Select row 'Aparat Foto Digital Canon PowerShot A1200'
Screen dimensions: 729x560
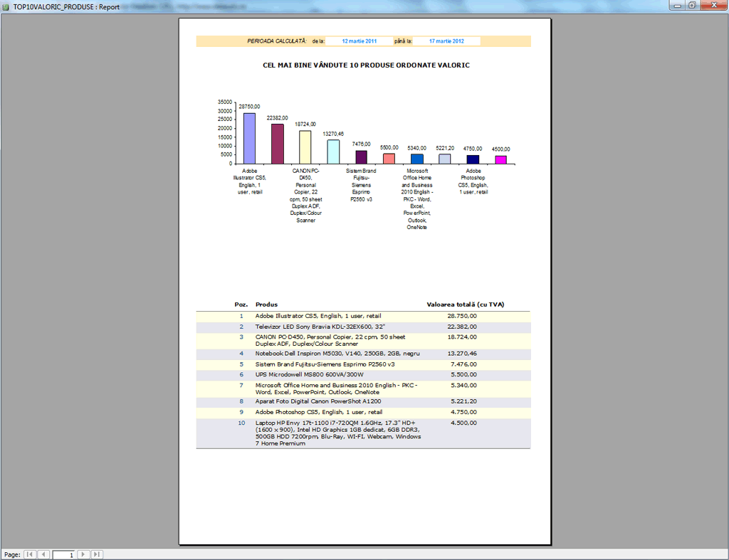pos(363,402)
